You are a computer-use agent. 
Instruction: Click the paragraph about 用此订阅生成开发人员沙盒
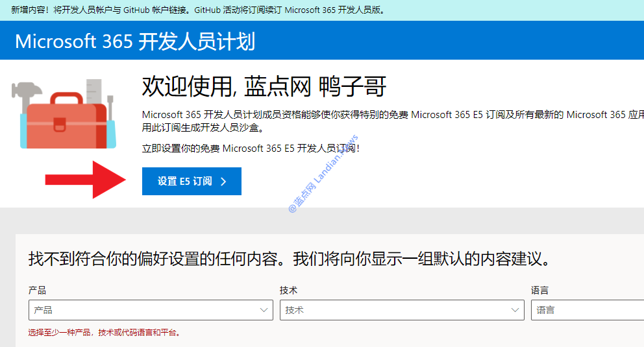pos(393,121)
